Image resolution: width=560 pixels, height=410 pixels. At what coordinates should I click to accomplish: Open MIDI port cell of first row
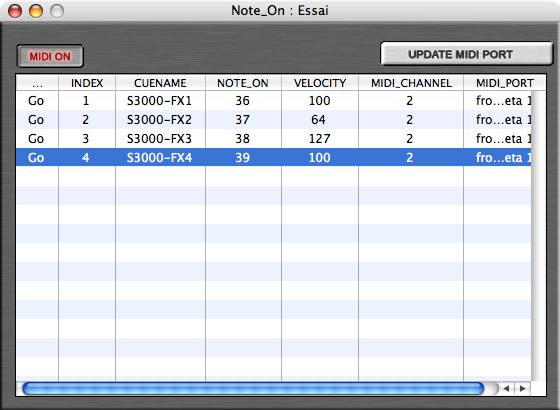coord(498,101)
